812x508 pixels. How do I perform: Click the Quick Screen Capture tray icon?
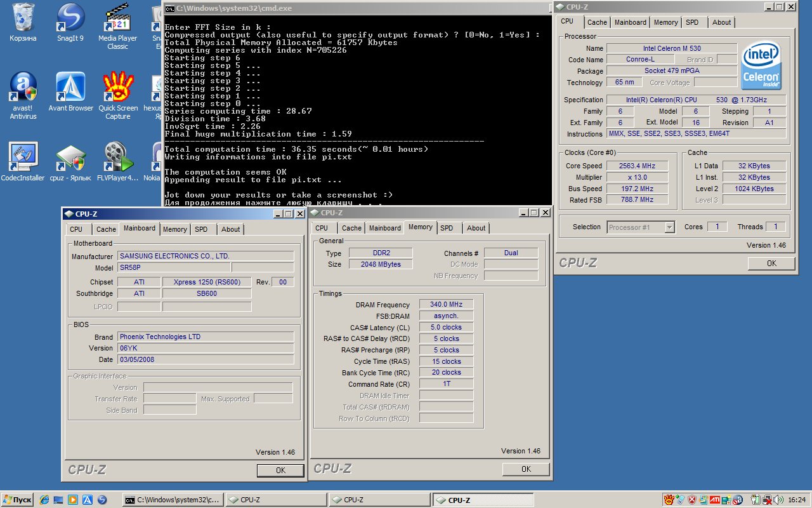pyautogui.click(x=669, y=500)
